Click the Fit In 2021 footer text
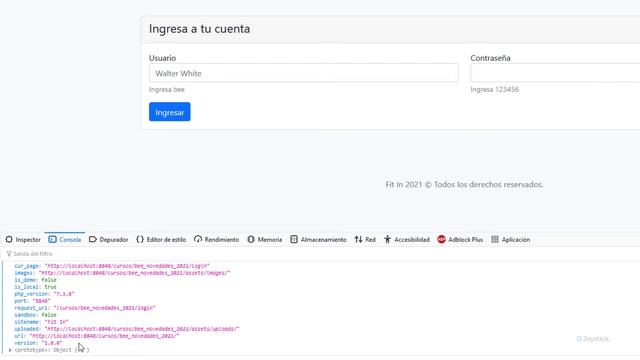Image resolution: width=640 pixels, height=360 pixels. tap(464, 184)
